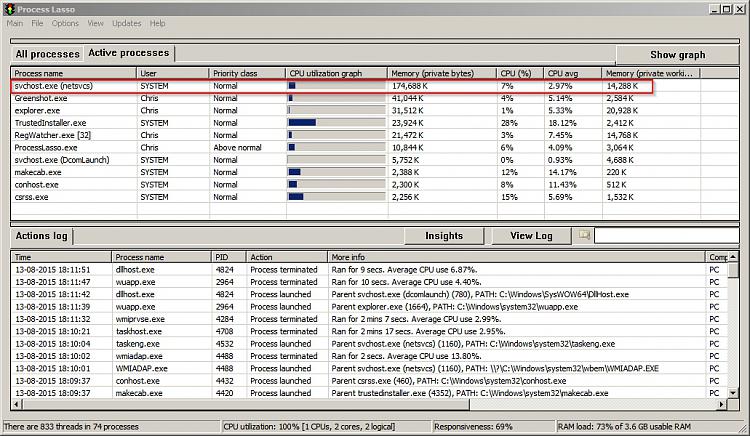
Task: Click the Process Lasso title bar icon
Action: tap(9, 9)
